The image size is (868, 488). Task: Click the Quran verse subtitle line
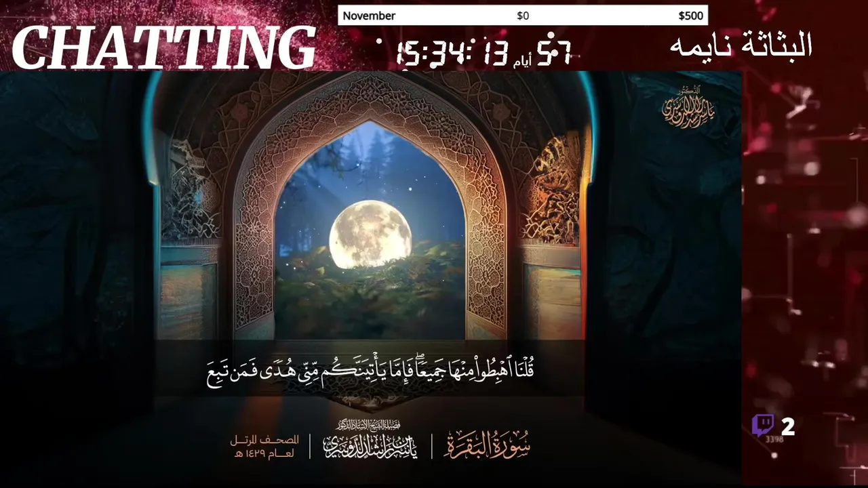(x=370, y=370)
